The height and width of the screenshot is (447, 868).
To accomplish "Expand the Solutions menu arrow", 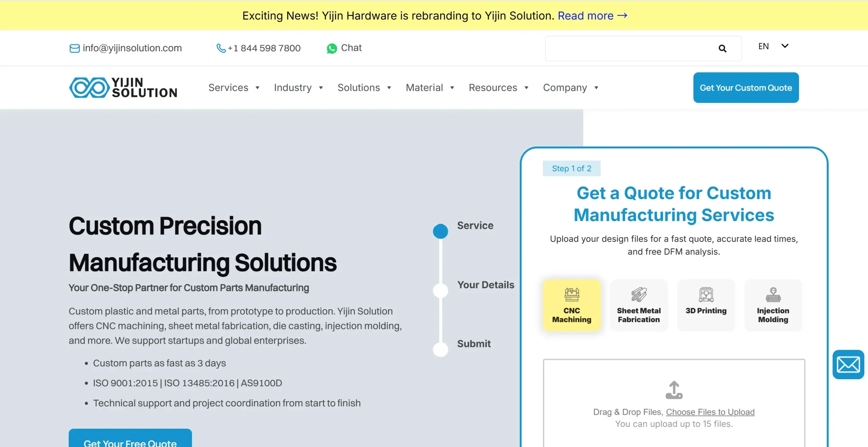I will [x=389, y=88].
